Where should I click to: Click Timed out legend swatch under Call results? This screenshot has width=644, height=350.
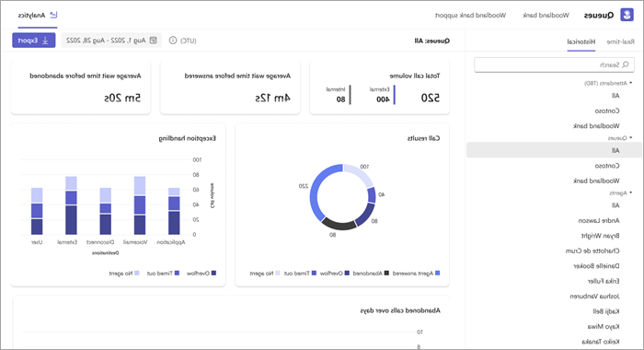[x=314, y=273]
